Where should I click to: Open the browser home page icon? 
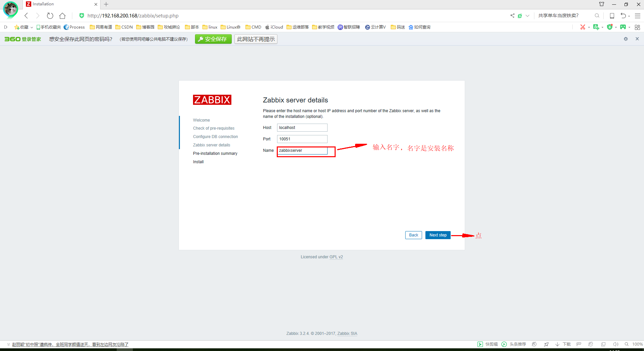[x=62, y=16]
